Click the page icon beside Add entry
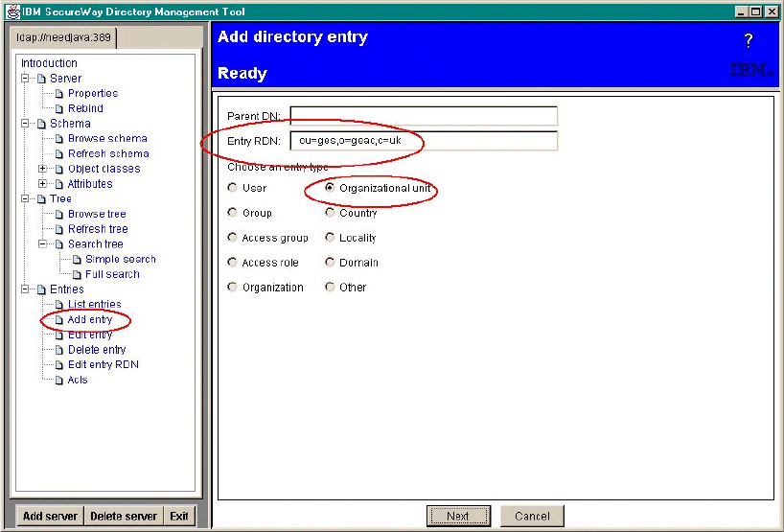 [x=59, y=319]
